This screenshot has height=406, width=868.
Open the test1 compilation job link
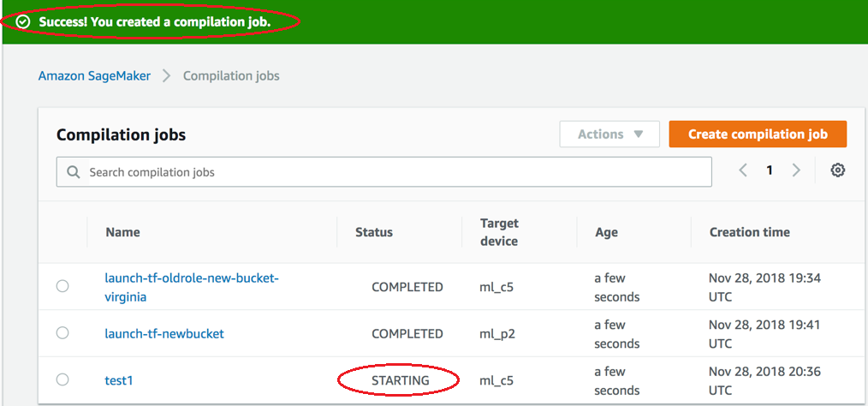(119, 380)
